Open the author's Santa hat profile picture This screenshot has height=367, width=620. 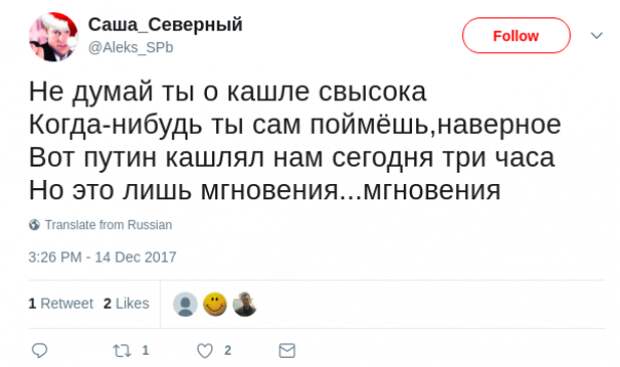pos(53,37)
